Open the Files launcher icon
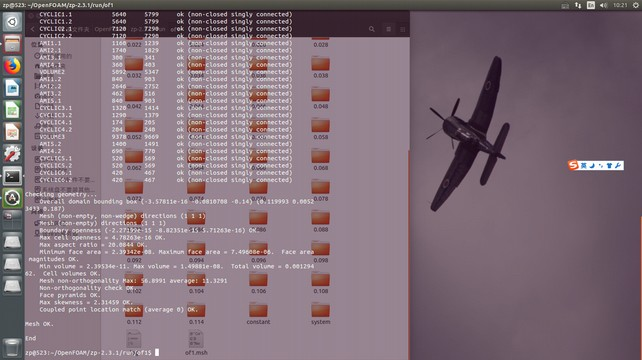Viewport: 642px width, 360px height. [12, 44]
